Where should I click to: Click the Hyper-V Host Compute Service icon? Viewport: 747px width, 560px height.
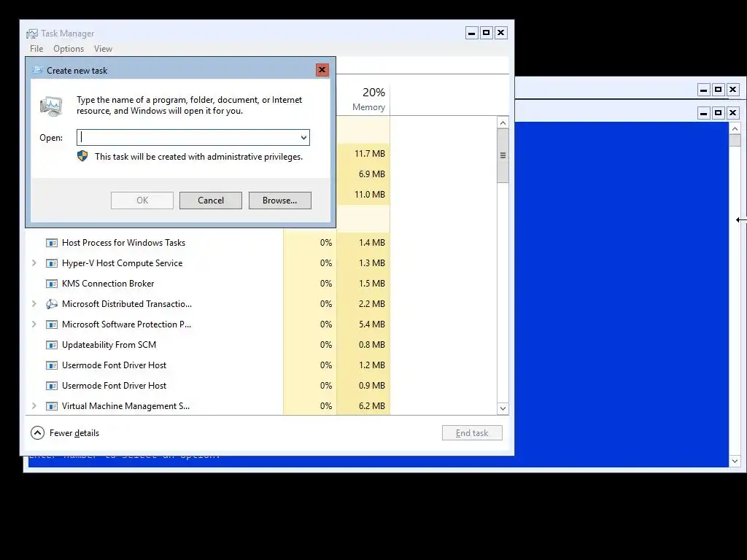pos(52,263)
